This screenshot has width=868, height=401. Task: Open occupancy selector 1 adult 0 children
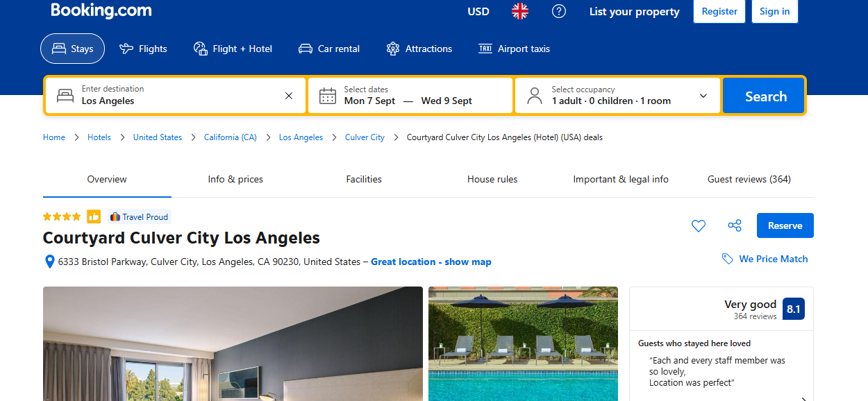[618, 95]
